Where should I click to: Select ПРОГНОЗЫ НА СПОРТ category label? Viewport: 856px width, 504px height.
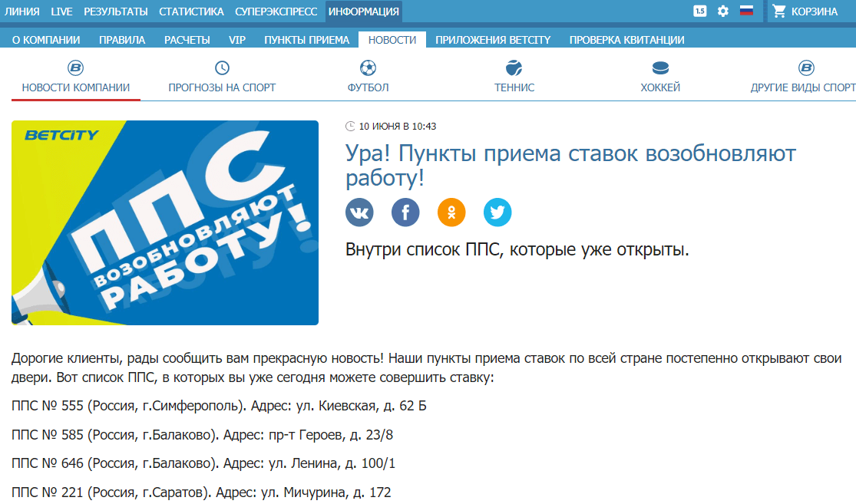(x=222, y=87)
